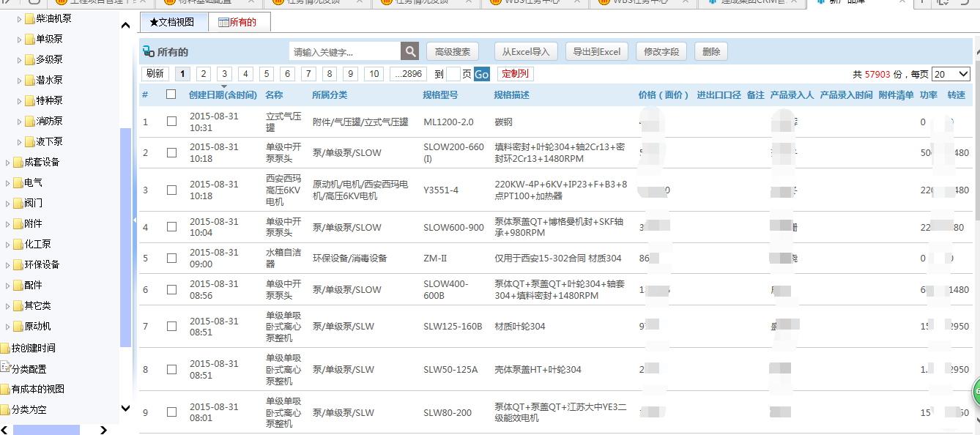Check the row 7 checkbox for SLW125-160B
This screenshot has width=980, height=435.
(171, 326)
